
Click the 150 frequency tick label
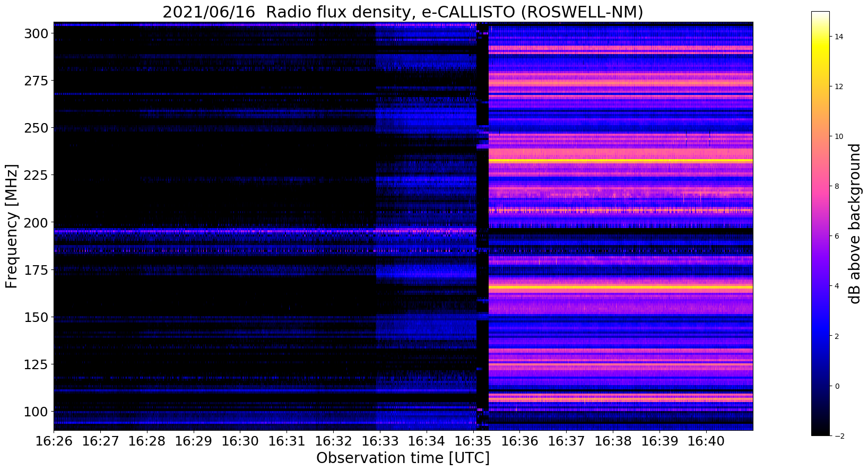click(x=37, y=318)
